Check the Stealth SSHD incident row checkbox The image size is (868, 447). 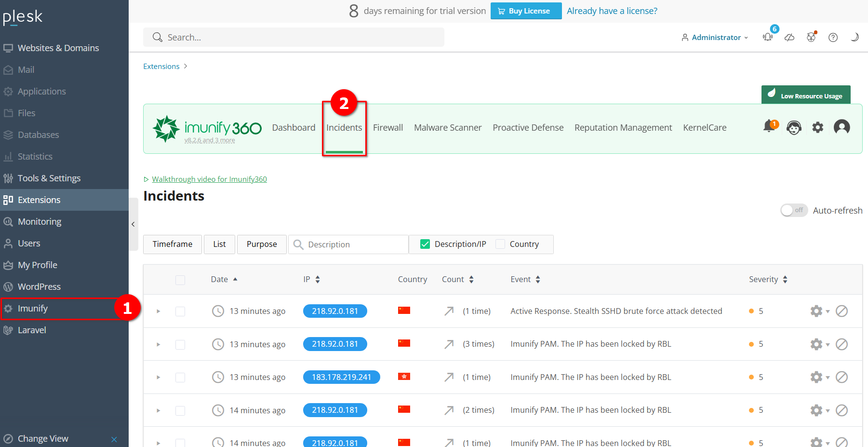click(180, 311)
